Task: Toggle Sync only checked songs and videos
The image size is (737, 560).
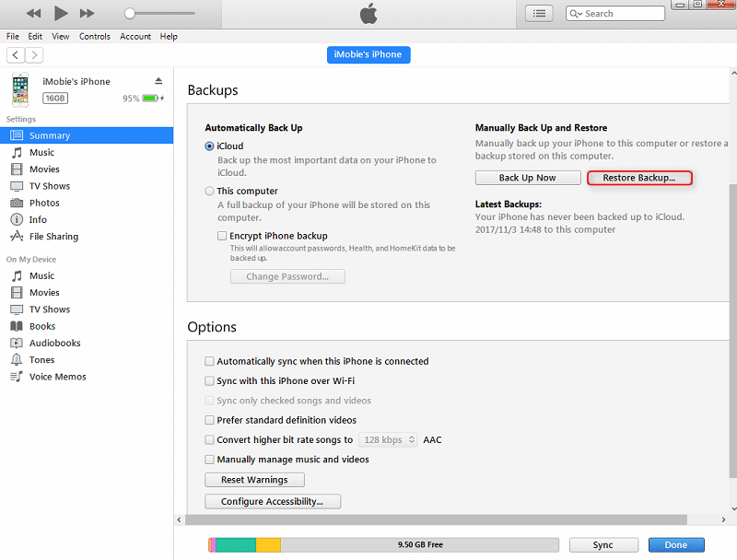Action: 210,401
